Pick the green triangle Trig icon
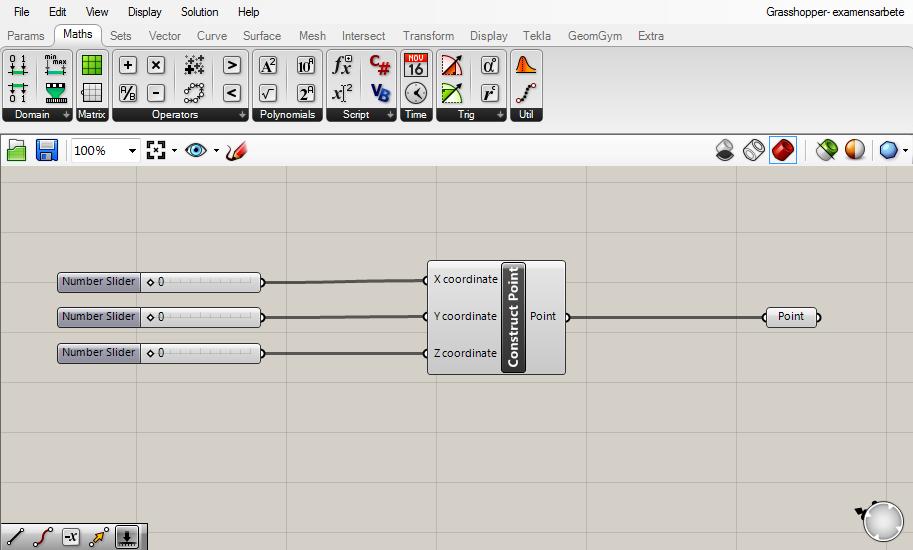Screen dimensions: 913x550 point(452,93)
